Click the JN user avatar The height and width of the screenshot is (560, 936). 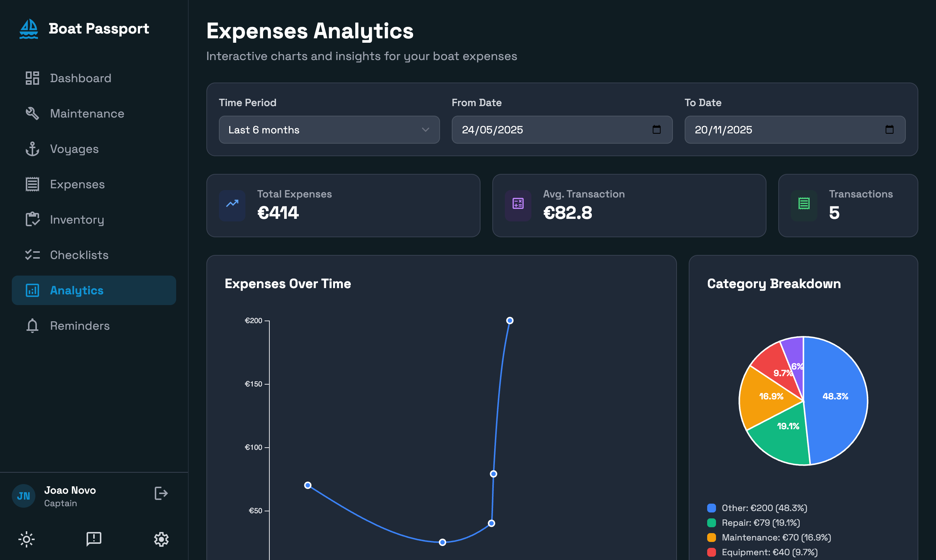click(x=24, y=496)
